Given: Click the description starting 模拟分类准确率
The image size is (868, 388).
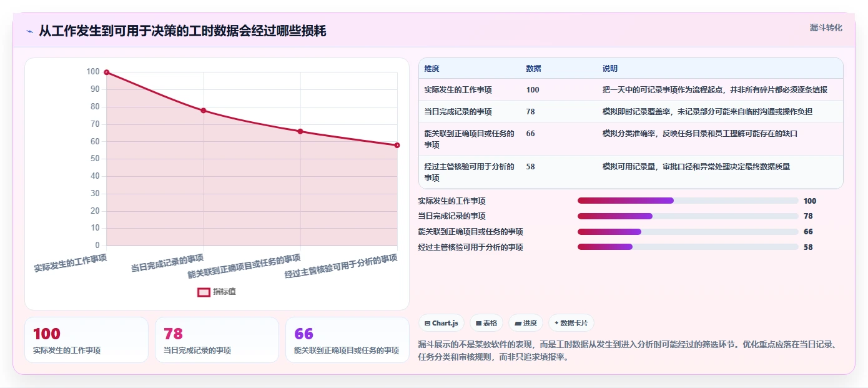Looking at the screenshot, I should pyautogui.click(x=700, y=134).
